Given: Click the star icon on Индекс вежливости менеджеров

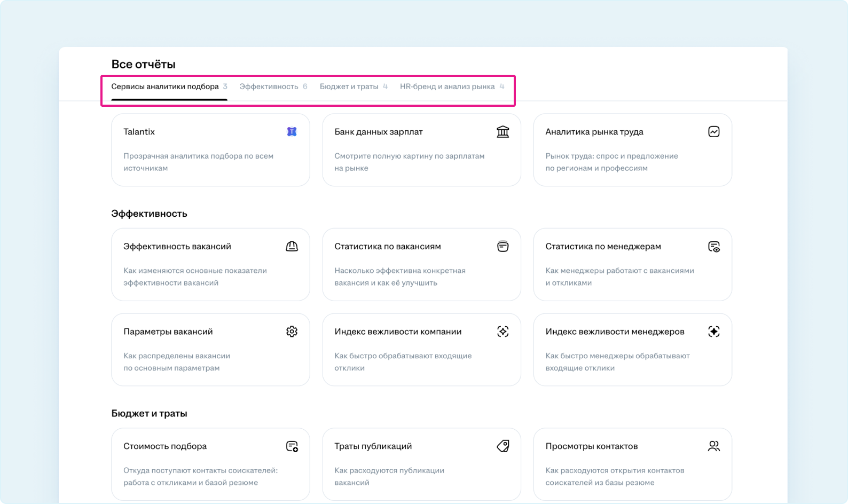Looking at the screenshot, I should click(x=713, y=332).
